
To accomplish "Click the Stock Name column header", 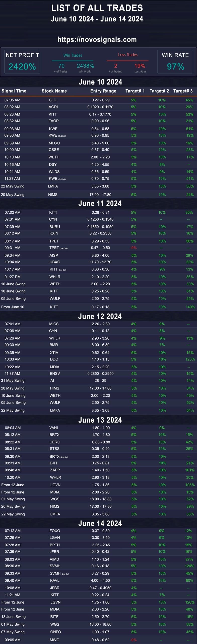I will pos(54,91).
